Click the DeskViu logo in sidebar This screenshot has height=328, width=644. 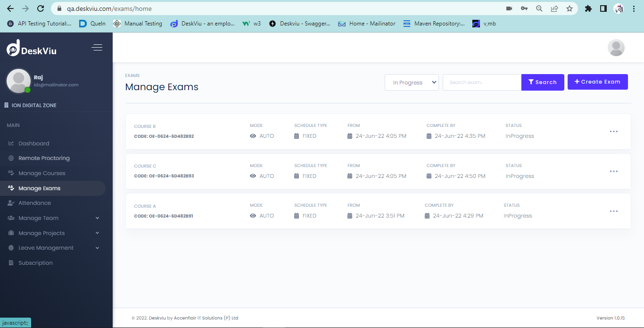coord(32,48)
